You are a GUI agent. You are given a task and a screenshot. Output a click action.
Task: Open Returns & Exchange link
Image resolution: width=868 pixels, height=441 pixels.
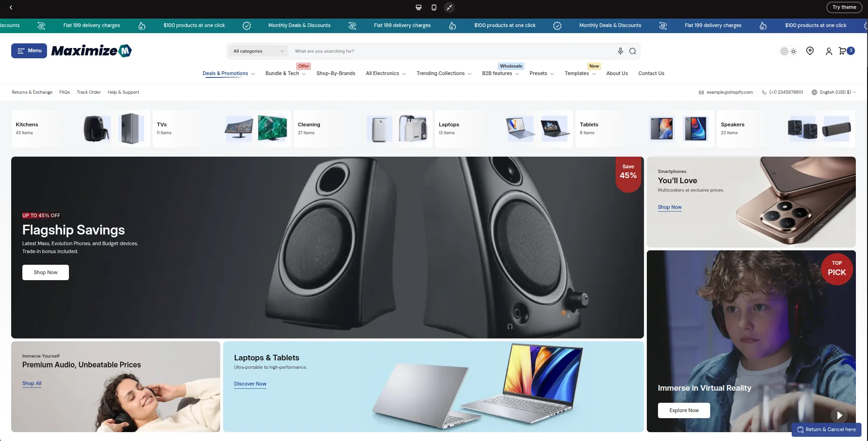tap(32, 92)
